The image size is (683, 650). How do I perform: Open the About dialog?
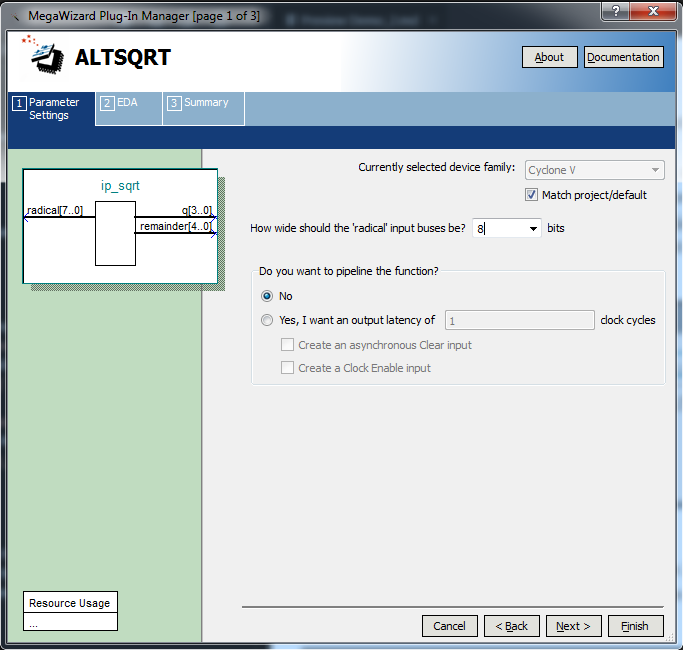[550, 57]
